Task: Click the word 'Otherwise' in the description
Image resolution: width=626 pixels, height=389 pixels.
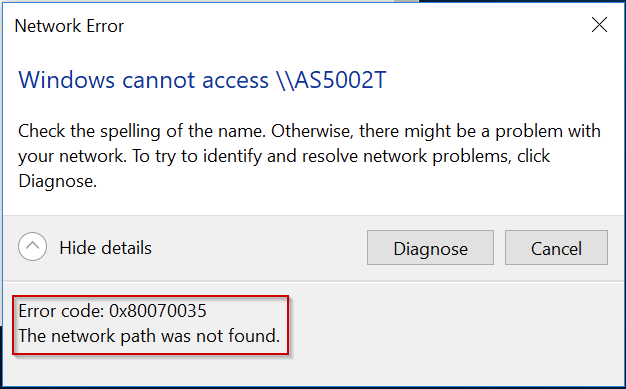Action: click(x=313, y=131)
